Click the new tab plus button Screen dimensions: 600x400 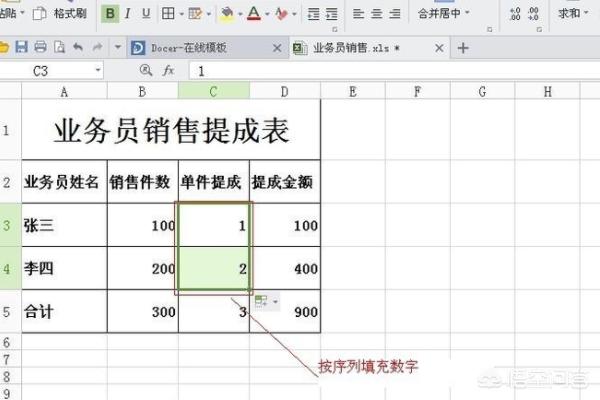(x=462, y=47)
